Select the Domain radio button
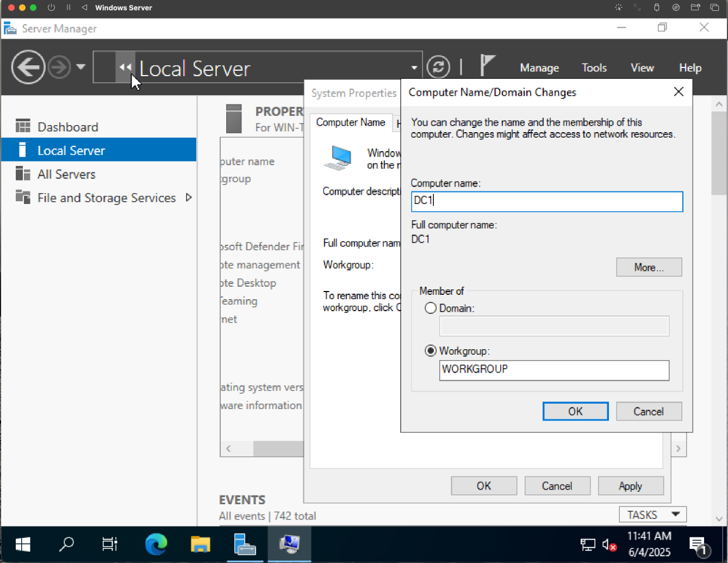The width and height of the screenshot is (728, 563). coord(431,308)
